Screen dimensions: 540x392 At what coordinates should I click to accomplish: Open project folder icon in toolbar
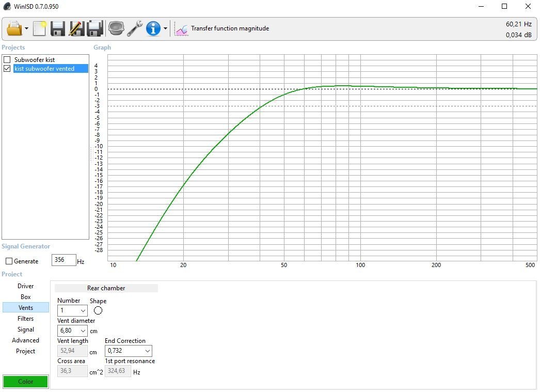point(14,28)
